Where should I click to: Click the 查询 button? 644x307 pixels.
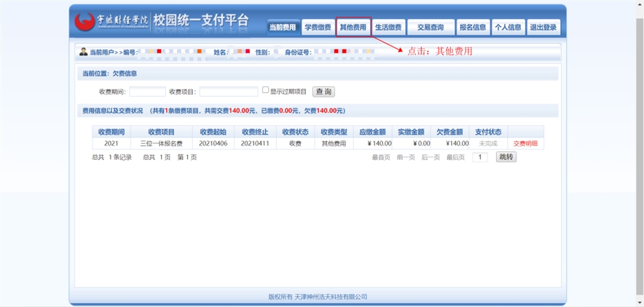click(324, 92)
